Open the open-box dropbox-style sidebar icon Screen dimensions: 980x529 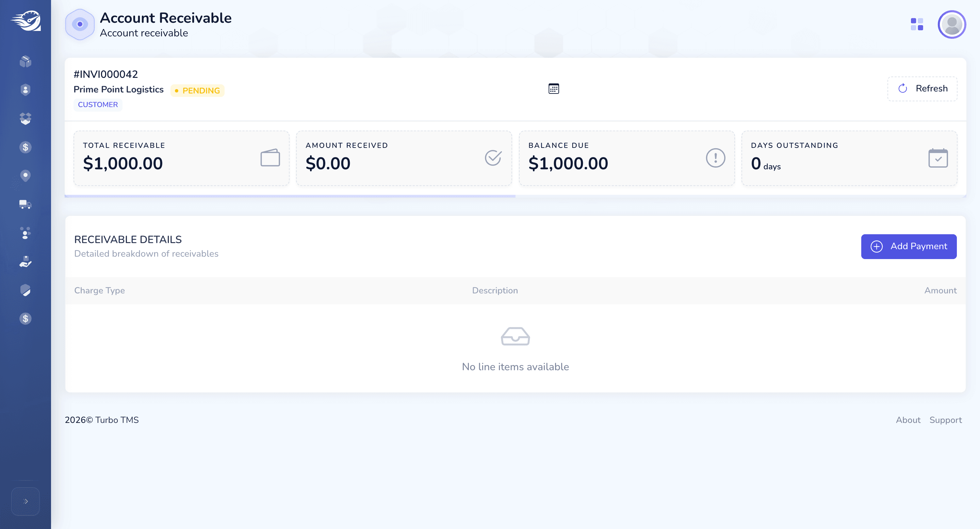pyautogui.click(x=26, y=119)
